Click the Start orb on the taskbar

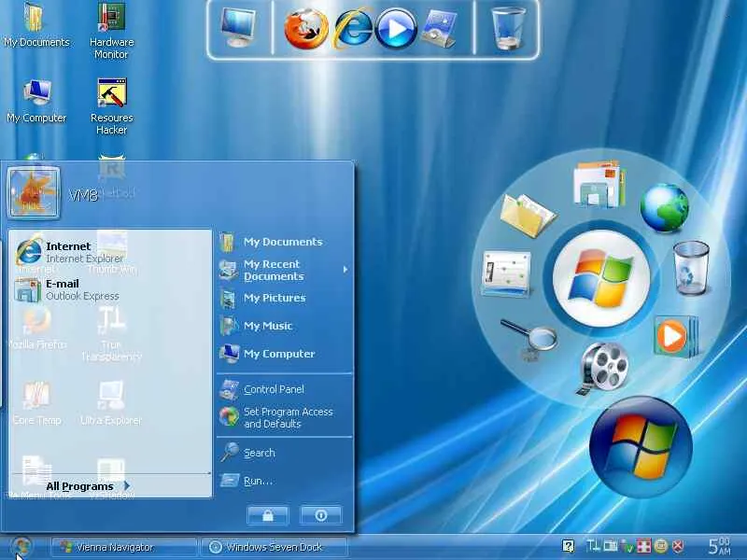(21, 547)
